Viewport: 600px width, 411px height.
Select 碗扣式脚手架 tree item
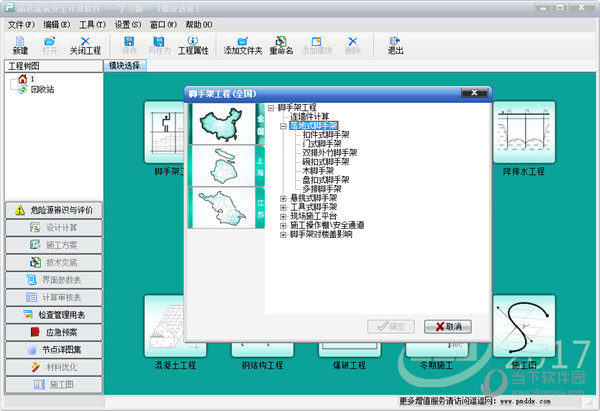tap(326, 162)
